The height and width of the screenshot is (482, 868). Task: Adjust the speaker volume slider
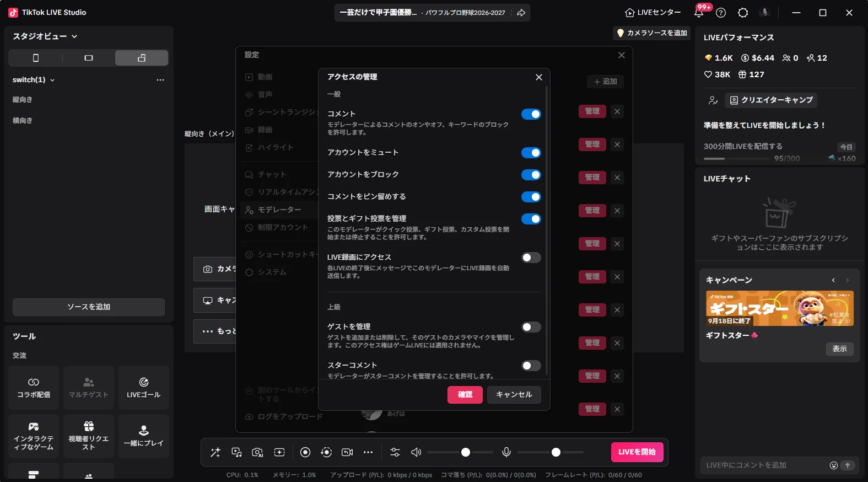(460, 452)
